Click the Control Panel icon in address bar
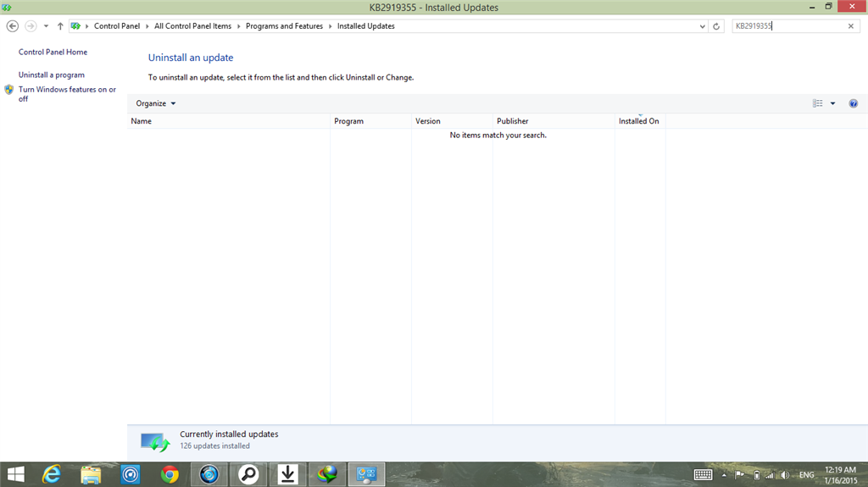 click(75, 26)
